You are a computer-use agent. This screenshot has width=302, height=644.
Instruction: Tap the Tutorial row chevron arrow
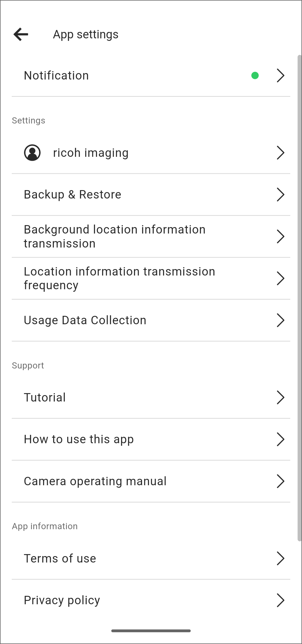[280, 397]
